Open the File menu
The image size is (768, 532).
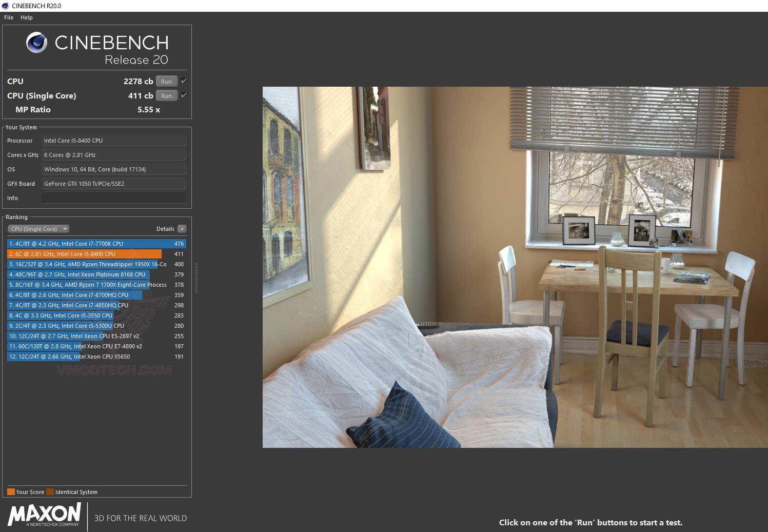[9, 17]
